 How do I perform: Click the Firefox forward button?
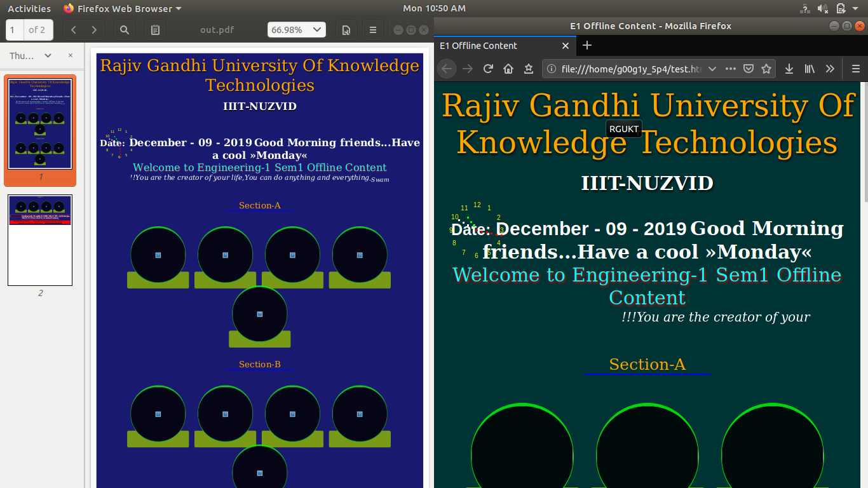(468, 69)
